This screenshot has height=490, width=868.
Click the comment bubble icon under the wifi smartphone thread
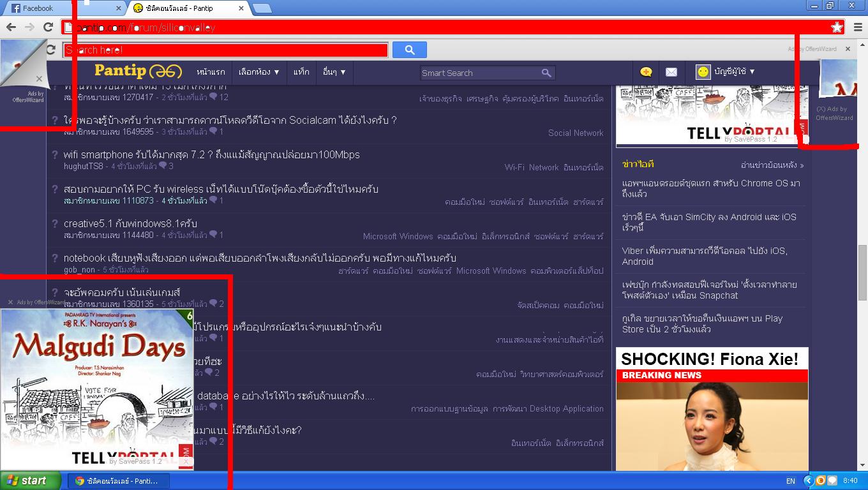pyautogui.click(x=163, y=166)
